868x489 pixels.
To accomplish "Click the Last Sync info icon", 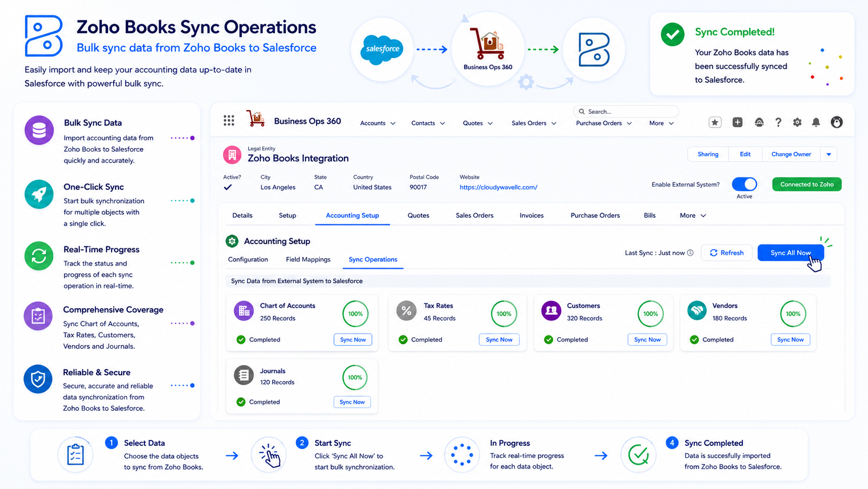I will [690, 253].
